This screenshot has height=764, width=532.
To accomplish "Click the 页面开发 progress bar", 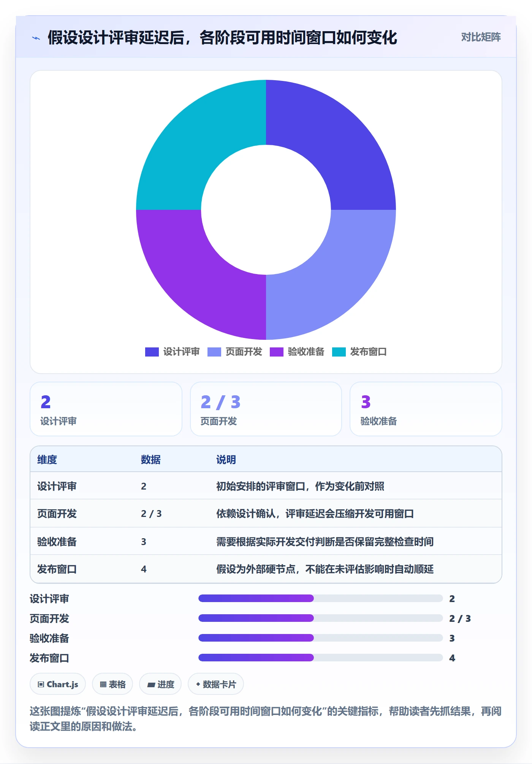I will (x=321, y=618).
